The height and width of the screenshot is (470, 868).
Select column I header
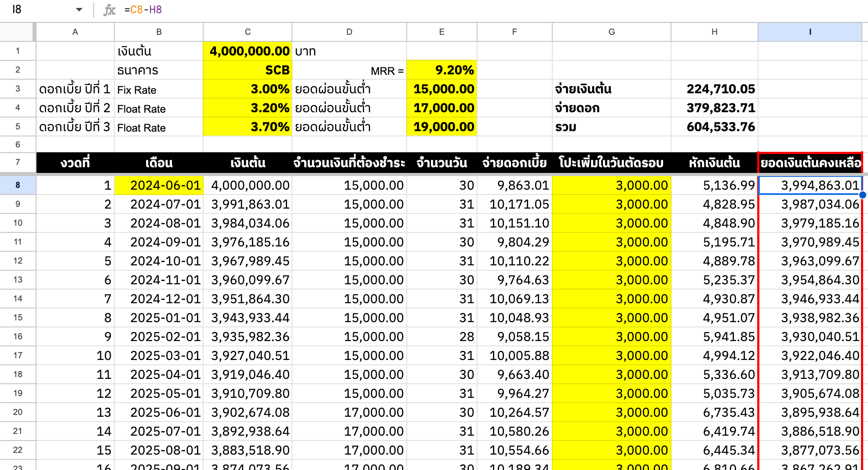(810, 32)
